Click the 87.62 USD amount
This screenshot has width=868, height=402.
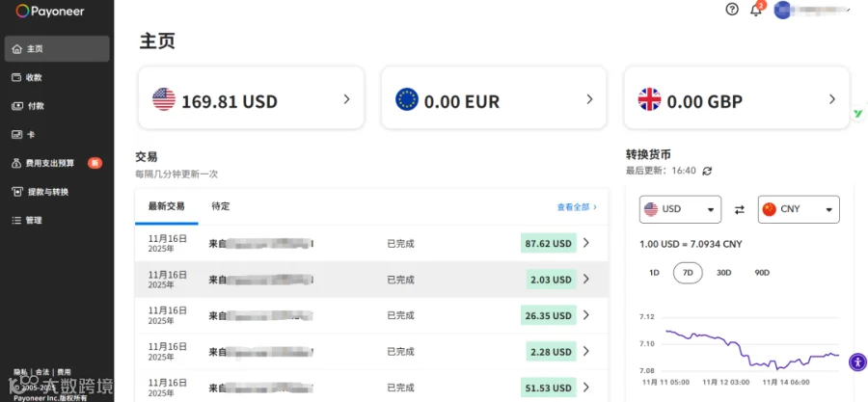click(x=548, y=243)
